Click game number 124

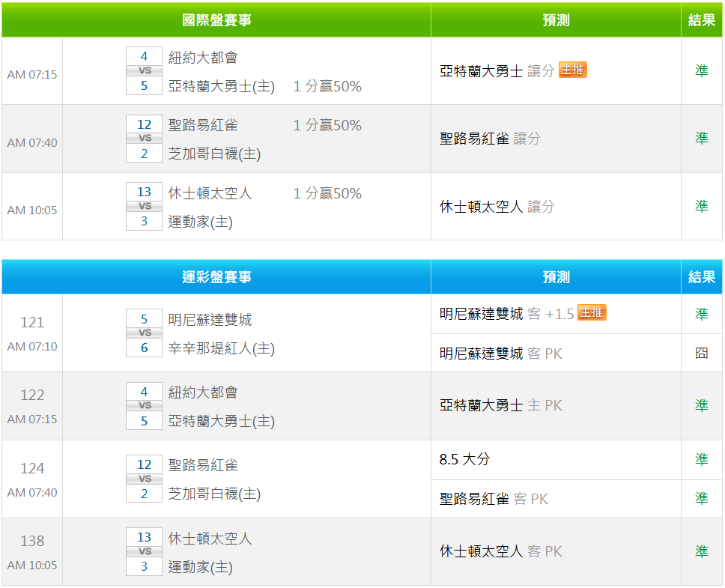click(32, 468)
